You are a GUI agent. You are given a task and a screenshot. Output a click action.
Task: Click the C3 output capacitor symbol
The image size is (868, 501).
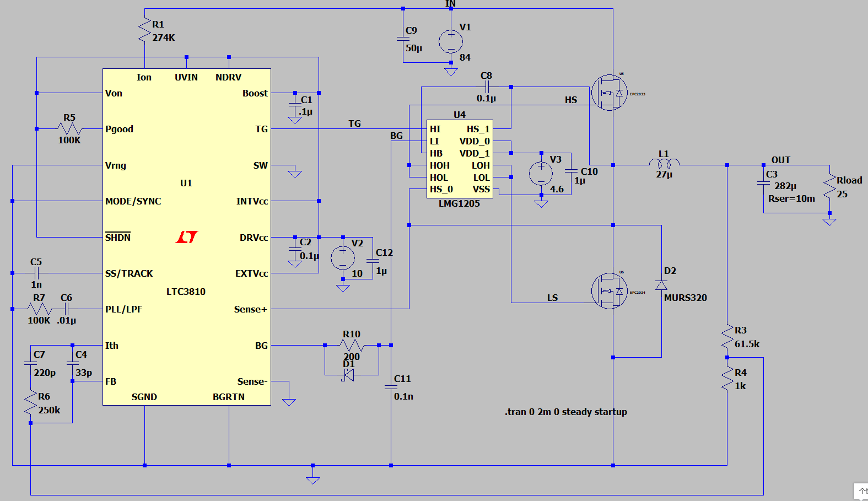763,182
